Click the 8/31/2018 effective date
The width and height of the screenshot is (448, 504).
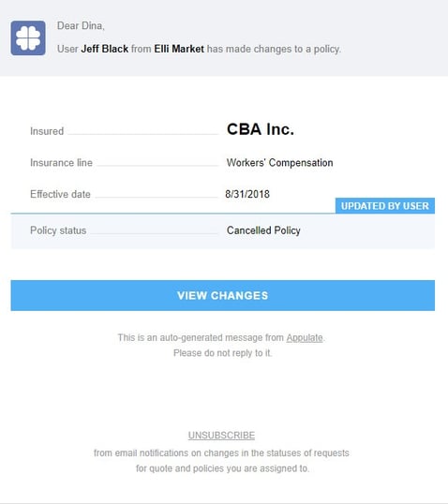[247, 194]
